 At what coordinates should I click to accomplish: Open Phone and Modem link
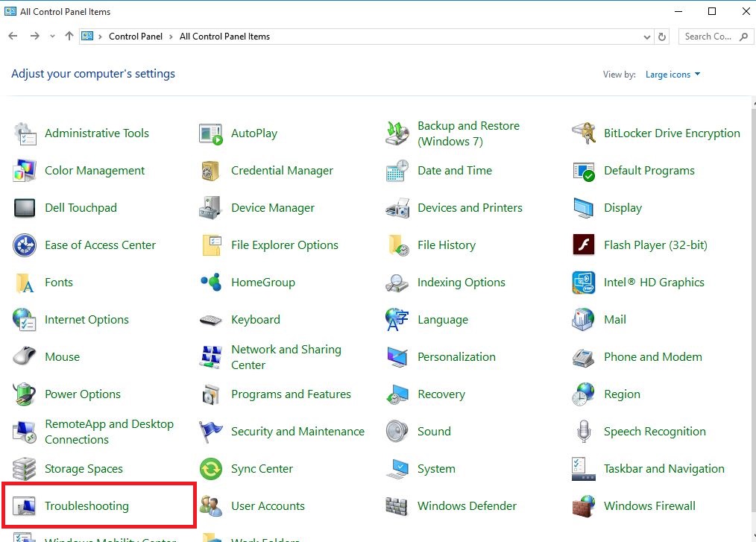(653, 357)
